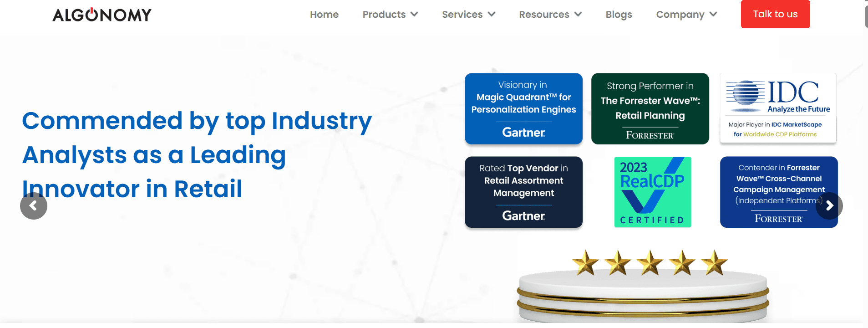
Task: Open the Home page
Action: click(324, 15)
